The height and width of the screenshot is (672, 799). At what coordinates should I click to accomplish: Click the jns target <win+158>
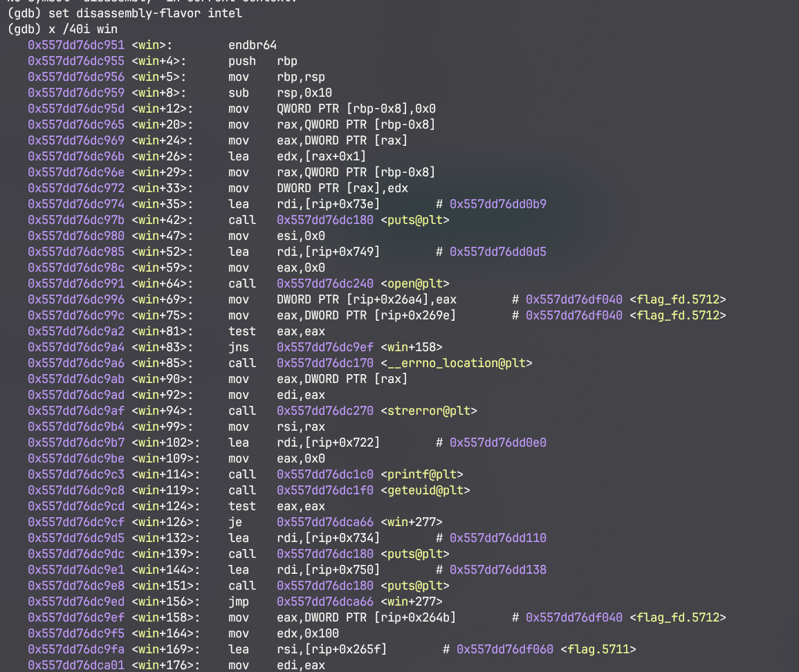point(412,347)
